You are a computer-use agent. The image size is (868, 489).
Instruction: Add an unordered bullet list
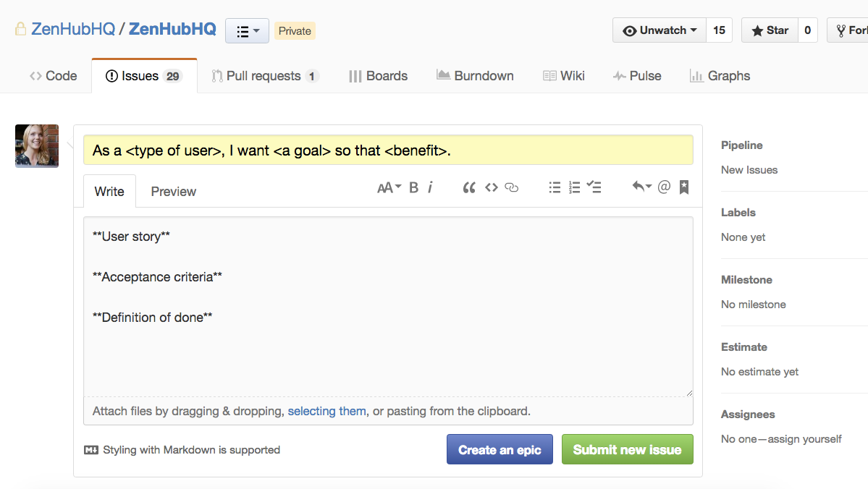[555, 187]
